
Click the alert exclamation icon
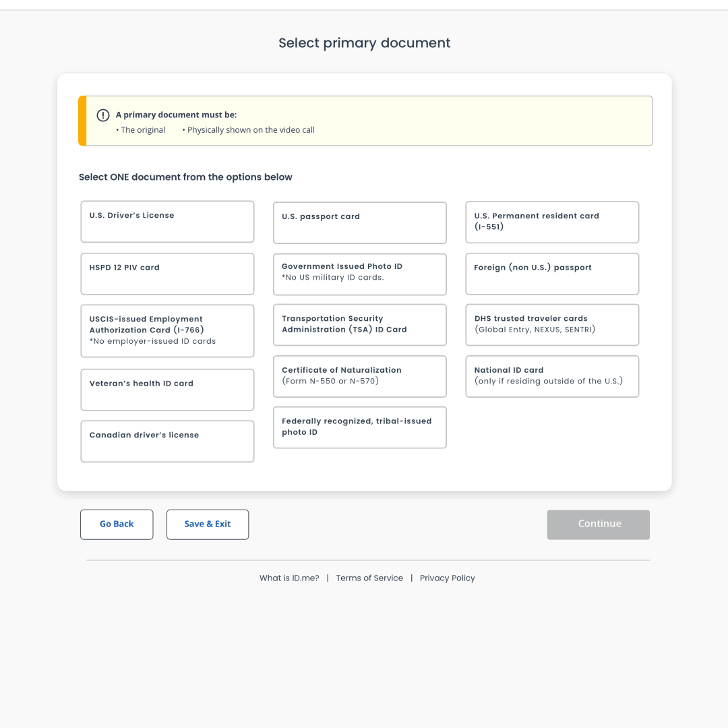click(103, 115)
